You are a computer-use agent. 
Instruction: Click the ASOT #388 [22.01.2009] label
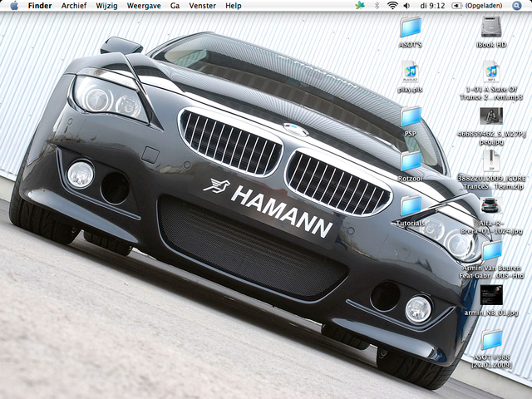pos(491,361)
